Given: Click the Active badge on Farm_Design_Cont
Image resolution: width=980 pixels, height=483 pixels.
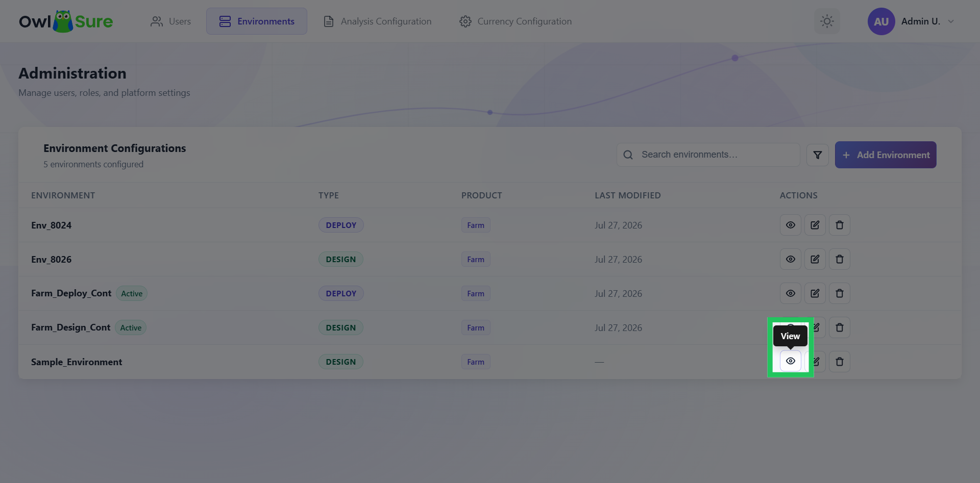Looking at the screenshot, I should 131,327.
